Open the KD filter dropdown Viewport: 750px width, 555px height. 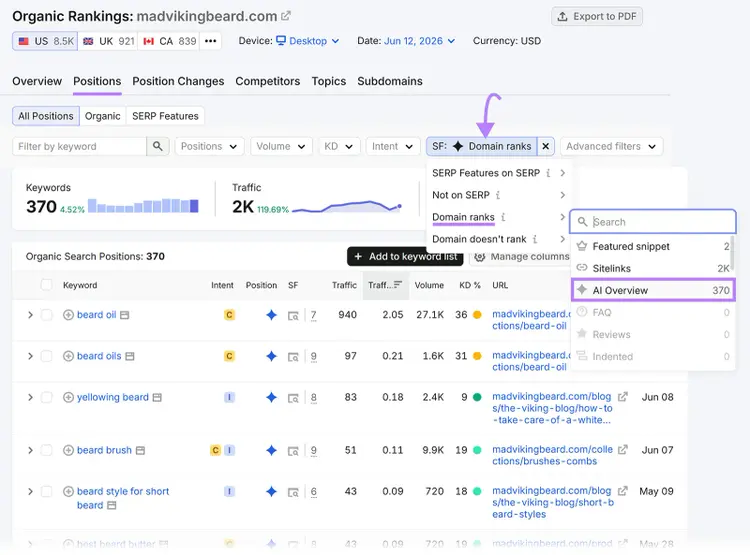point(339,146)
